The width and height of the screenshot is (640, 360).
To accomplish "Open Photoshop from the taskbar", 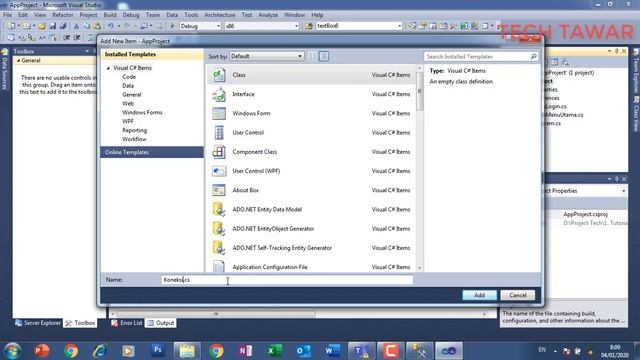I will 158,350.
